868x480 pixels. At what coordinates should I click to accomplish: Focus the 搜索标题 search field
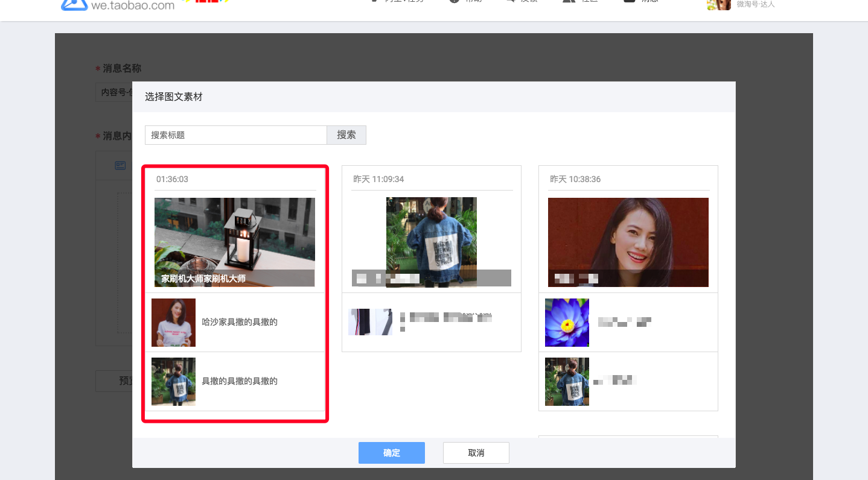236,135
